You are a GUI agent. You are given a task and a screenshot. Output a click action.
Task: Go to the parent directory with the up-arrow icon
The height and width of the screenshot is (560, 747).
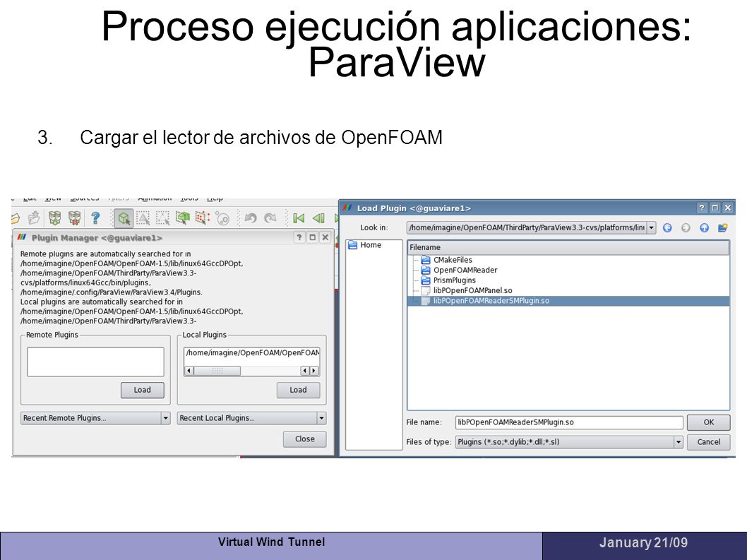point(704,228)
